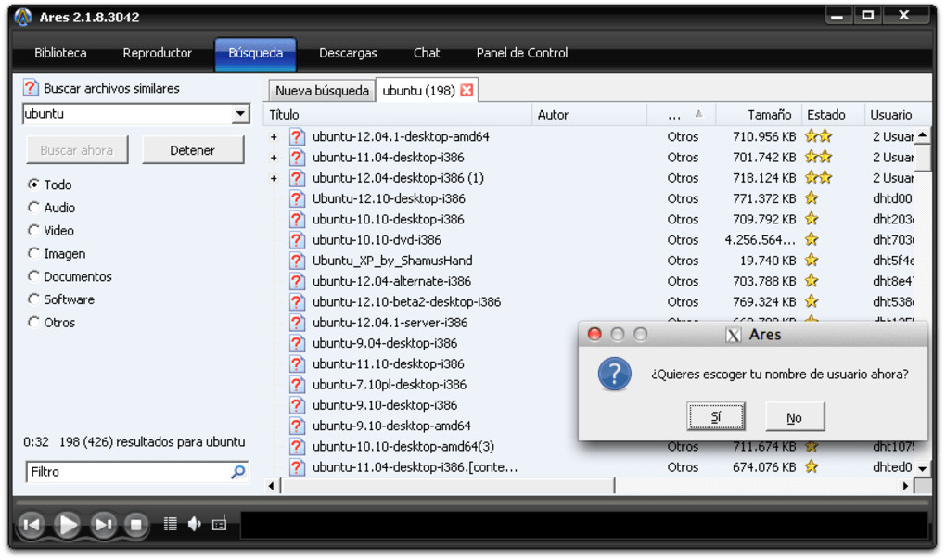The image size is (946, 560).
Task: Click the Título column header
Action: (x=398, y=115)
